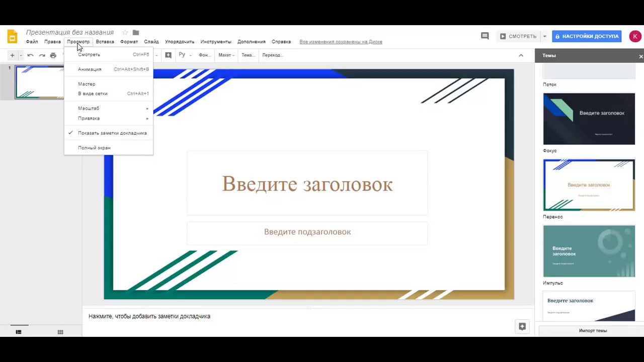
Task: Open the present options dropdown arrow
Action: [544, 36]
